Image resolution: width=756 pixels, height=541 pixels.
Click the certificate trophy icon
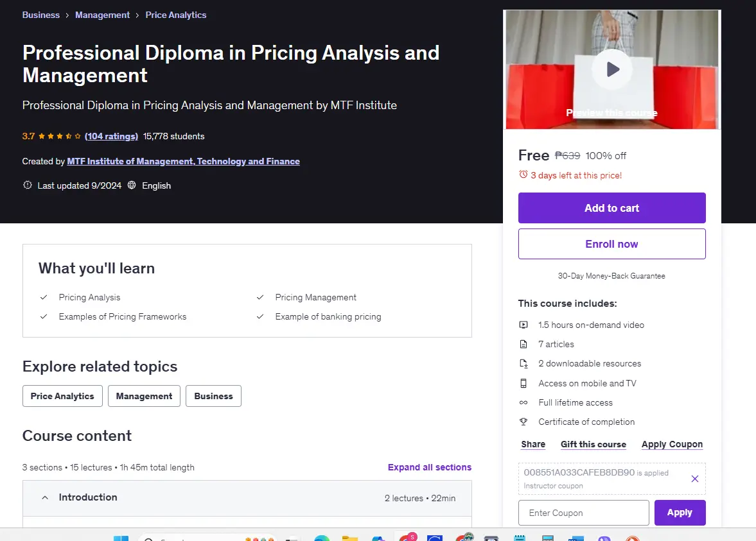tap(523, 422)
